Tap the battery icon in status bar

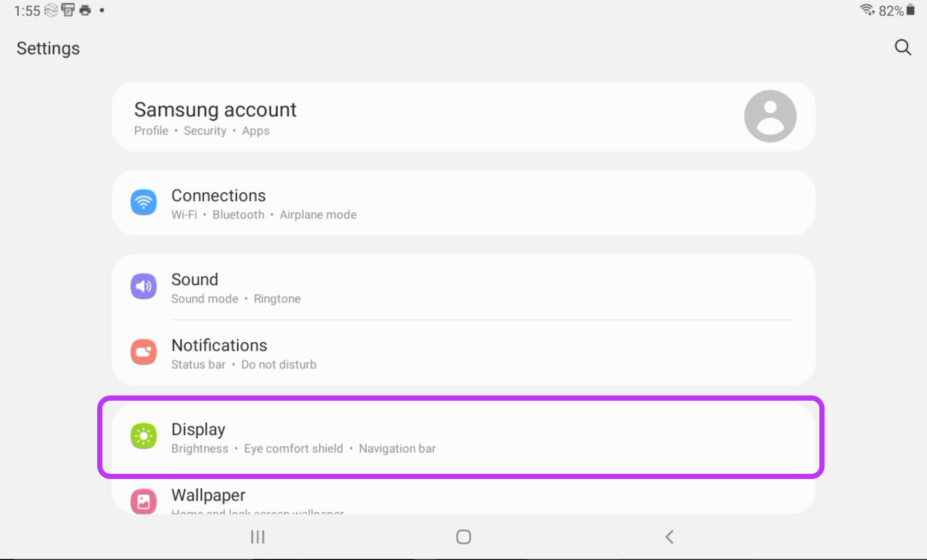[x=911, y=10]
